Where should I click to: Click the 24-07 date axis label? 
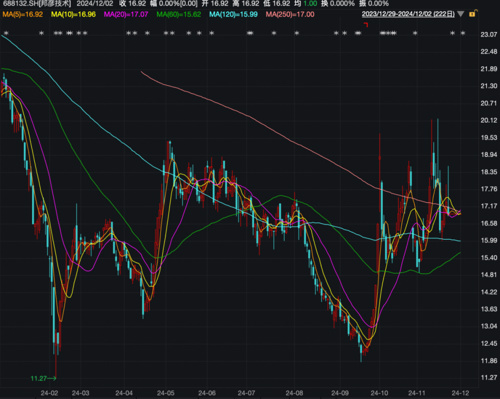(246, 393)
